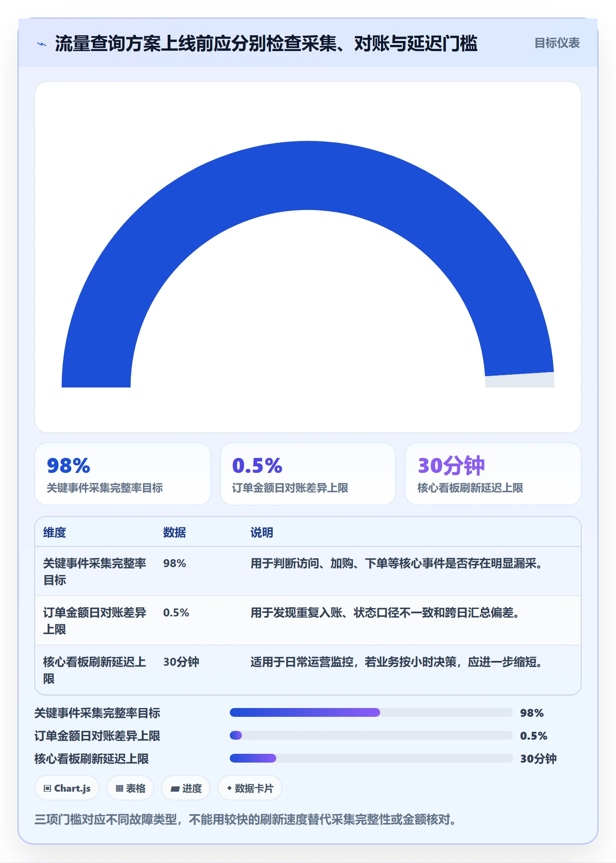The width and height of the screenshot is (616, 863).
Task: Click the square icon in the Chart.js chip
Action: pyautogui.click(x=48, y=789)
